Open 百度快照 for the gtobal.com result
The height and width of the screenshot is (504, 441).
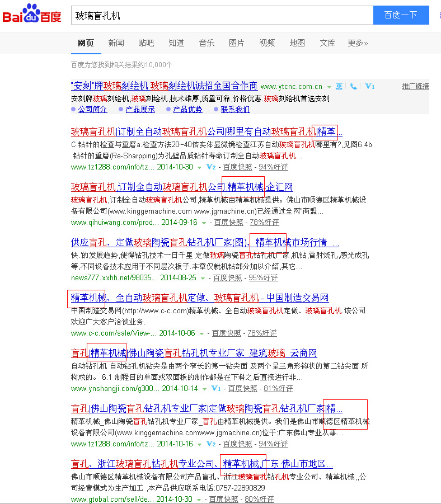pos(223,499)
